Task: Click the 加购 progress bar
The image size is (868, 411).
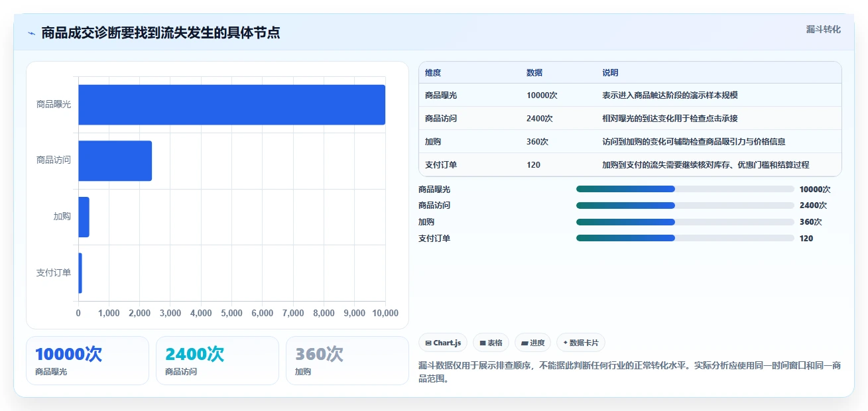Action: pos(685,222)
